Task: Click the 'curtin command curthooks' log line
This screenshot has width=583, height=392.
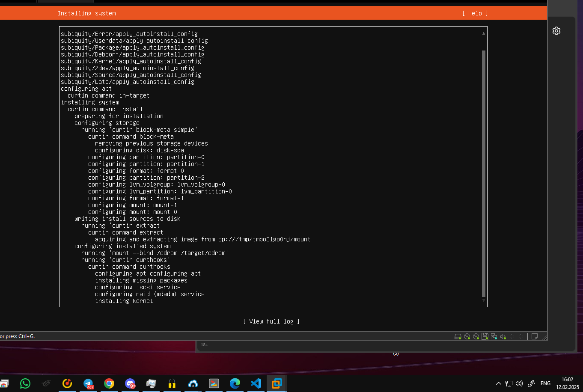Action: coord(129,267)
